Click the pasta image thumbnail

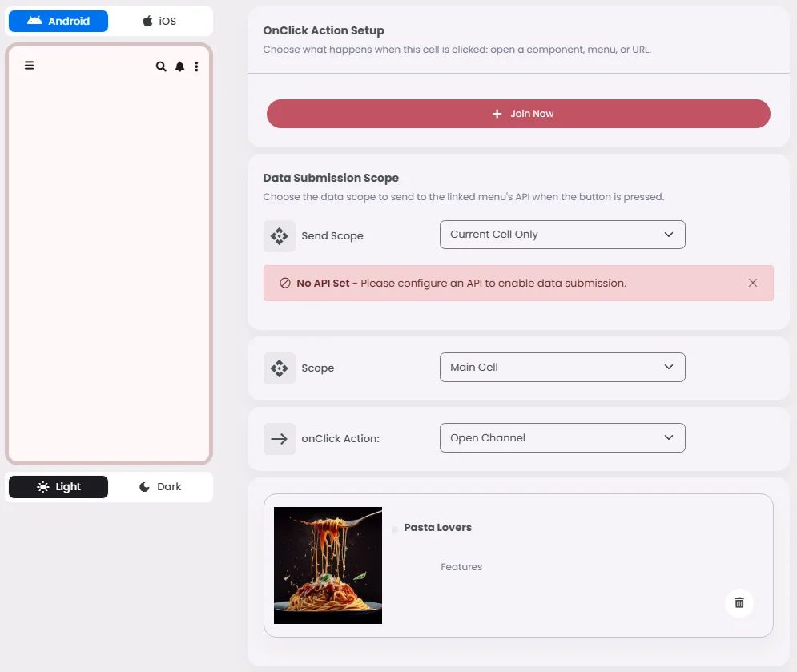pyautogui.click(x=328, y=565)
